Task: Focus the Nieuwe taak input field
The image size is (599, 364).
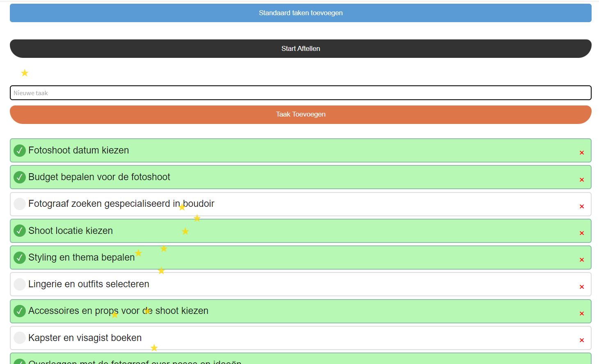Action: [x=300, y=93]
